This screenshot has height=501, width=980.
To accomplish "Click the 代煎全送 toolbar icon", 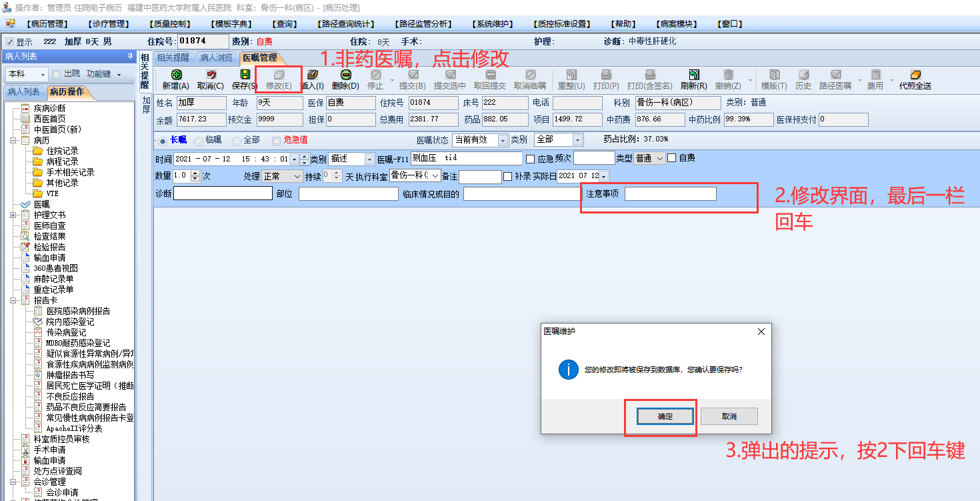I will pyautogui.click(x=915, y=75).
